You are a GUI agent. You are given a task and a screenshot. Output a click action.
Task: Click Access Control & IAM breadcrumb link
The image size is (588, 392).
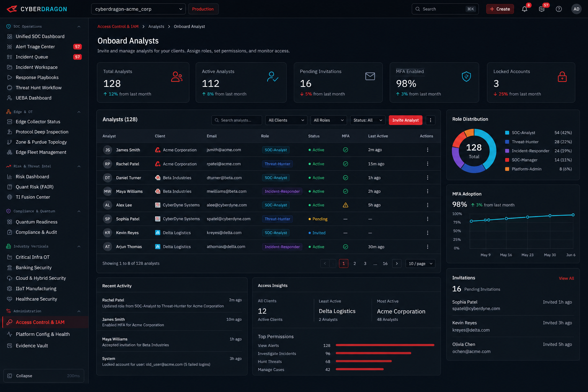[118, 26]
